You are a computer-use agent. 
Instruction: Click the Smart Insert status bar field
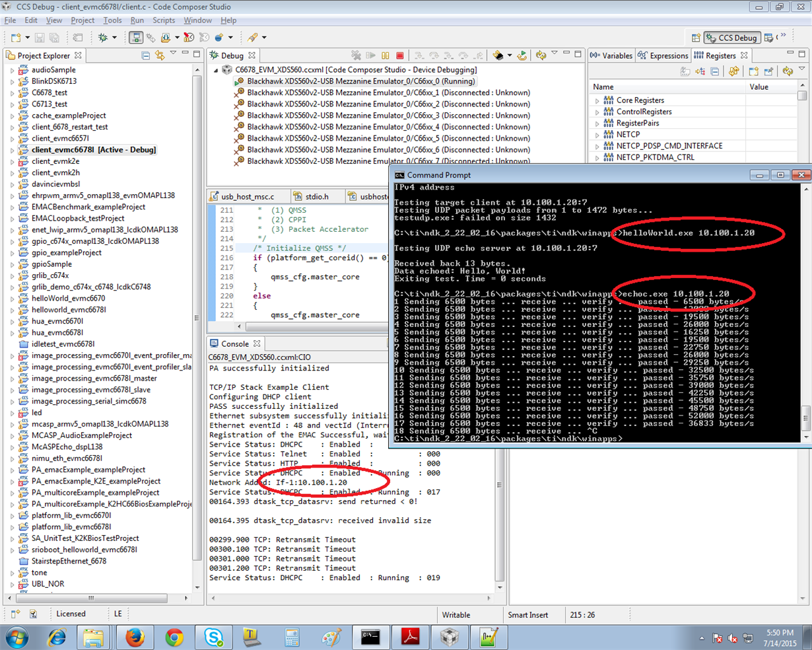pos(528,614)
